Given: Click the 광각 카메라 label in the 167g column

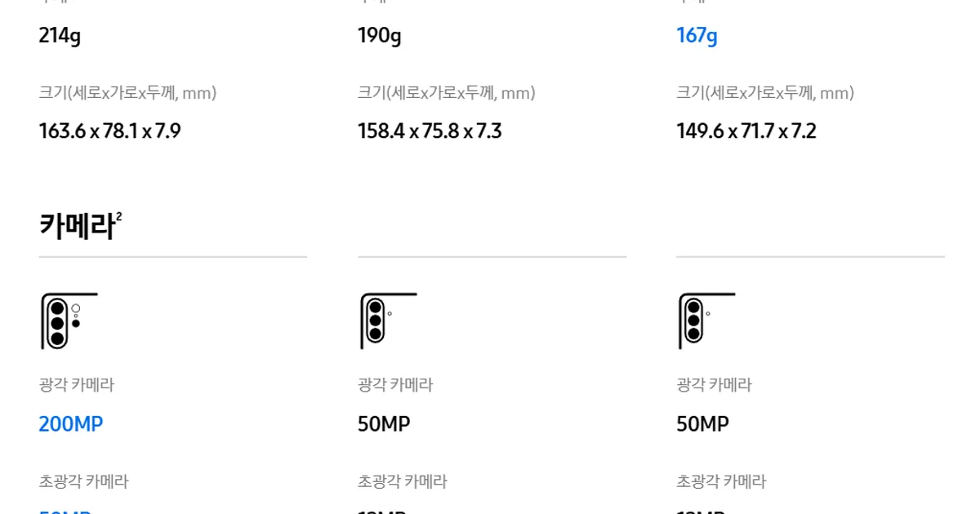Looking at the screenshot, I should click(x=714, y=385).
